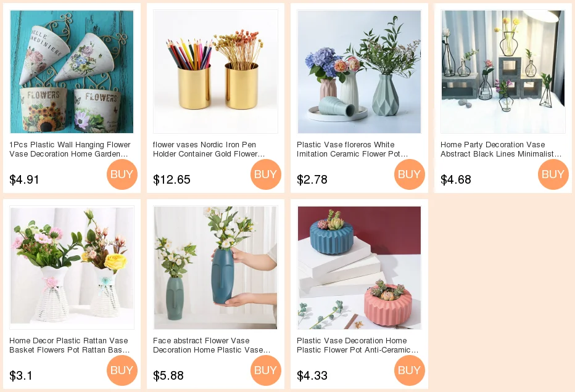Click BUY for the $4.68 black lines vase
This screenshot has width=575, height=392.
click(x=553, y=174)
